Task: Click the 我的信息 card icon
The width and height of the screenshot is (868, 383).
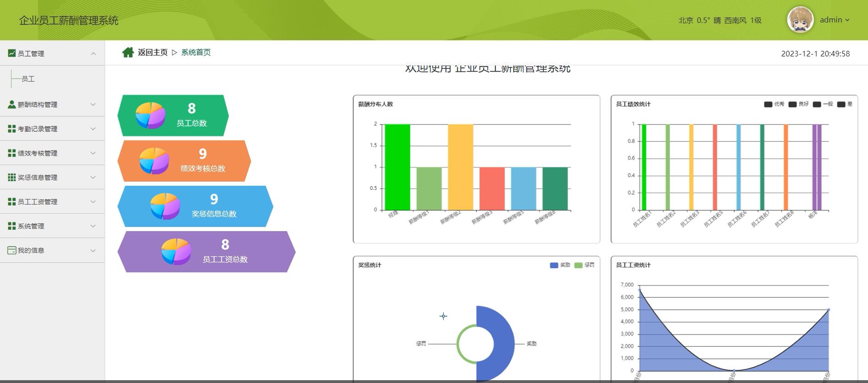Action: [12, 250]
